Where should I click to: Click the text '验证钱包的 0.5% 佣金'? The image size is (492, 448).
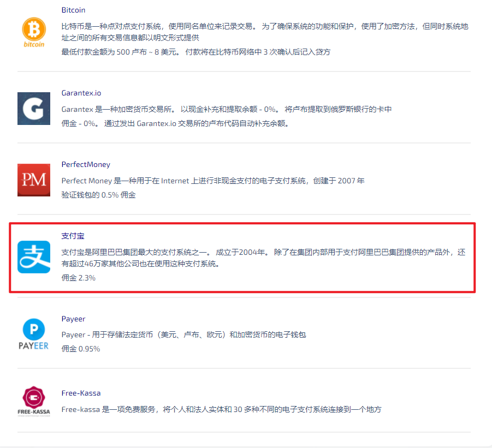[x=98, y=195]
